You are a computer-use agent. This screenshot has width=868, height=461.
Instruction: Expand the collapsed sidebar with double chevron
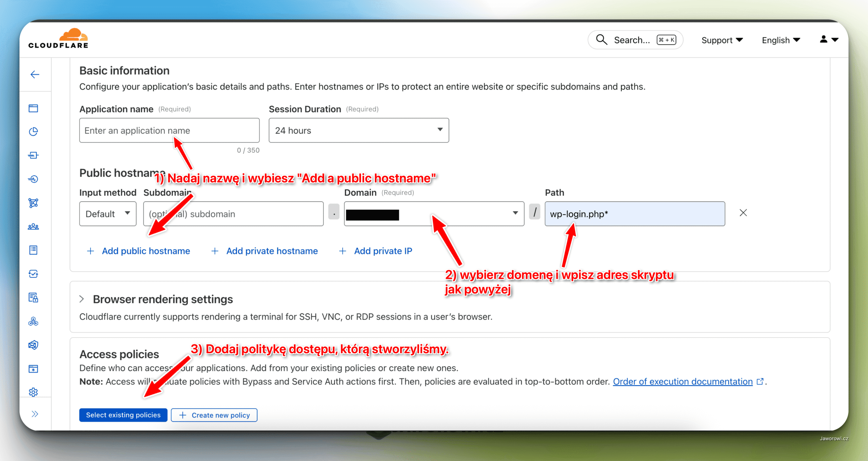click(34, 414)
